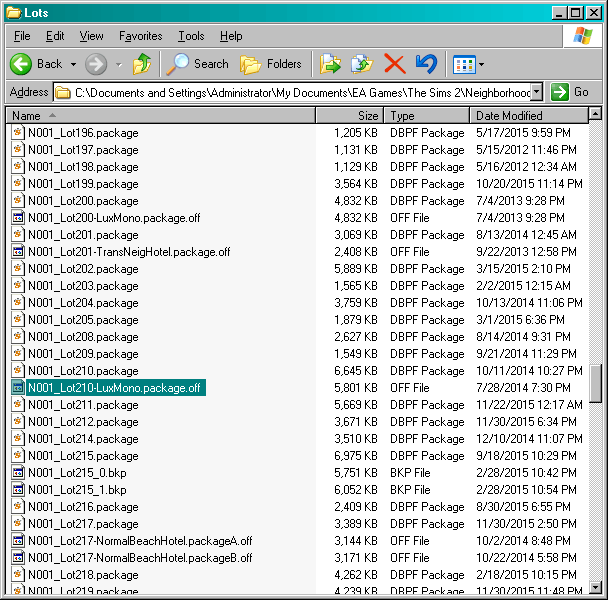Click icon of N001_Lot215_1.bkp
The width and height of the screenshot is (608, 600).
point(17,489)
